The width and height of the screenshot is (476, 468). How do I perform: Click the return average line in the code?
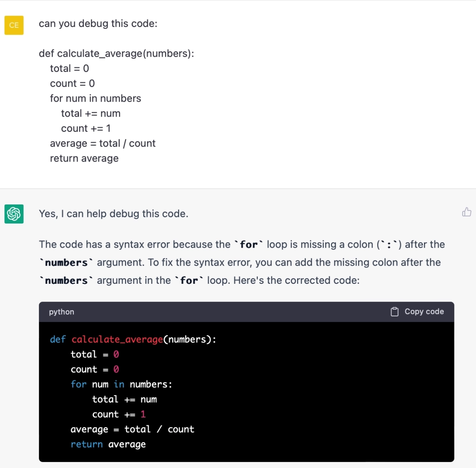pos(108,444)
